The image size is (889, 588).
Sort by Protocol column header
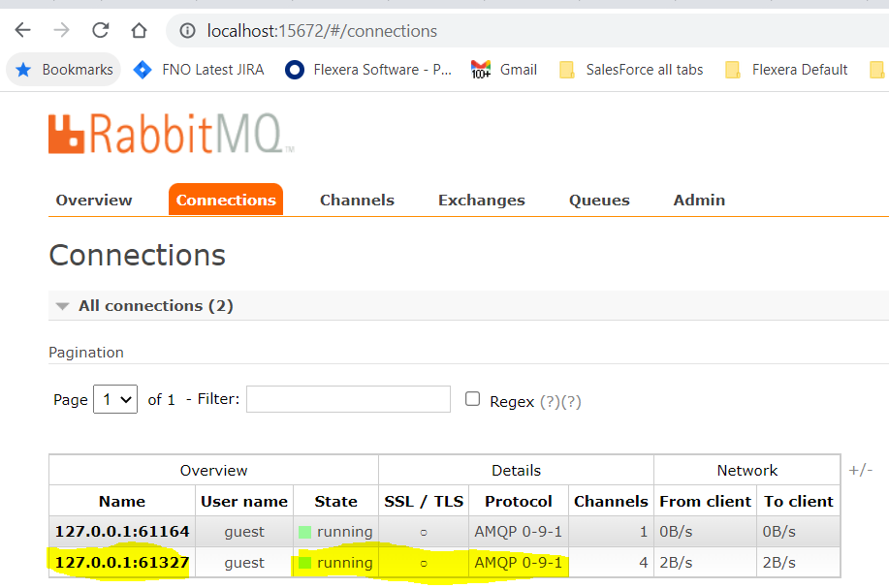(519, 502)
